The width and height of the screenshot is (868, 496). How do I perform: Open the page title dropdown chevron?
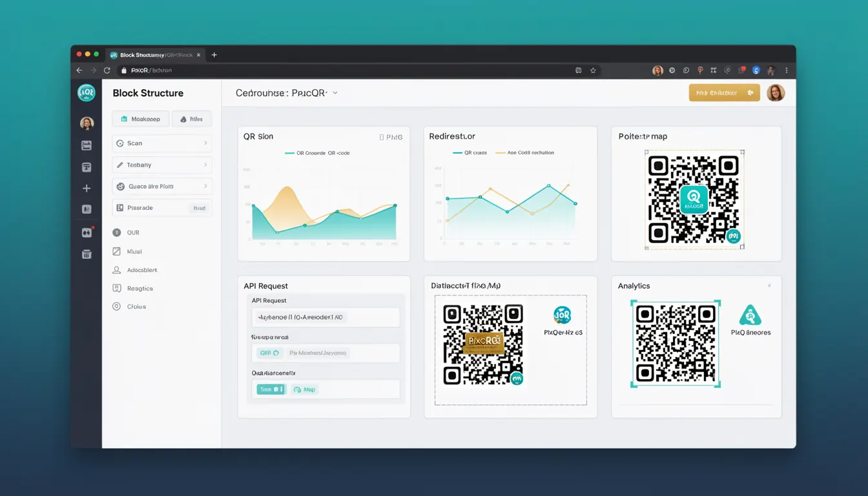335,93
